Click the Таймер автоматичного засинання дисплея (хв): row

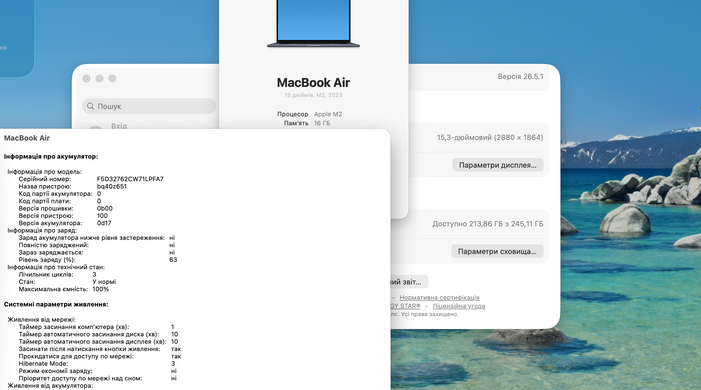pos(98,342)
